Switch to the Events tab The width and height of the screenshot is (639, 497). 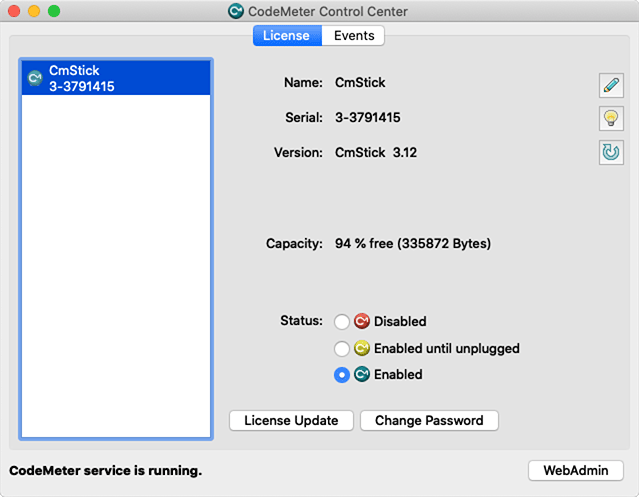(x=353, y=35)
